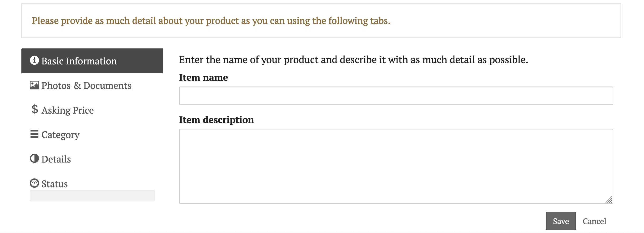The height and width of the screenshot is (233, 644).
Task: Click the picture icon for Photos & Documents
Action: (x=34, y=85)
